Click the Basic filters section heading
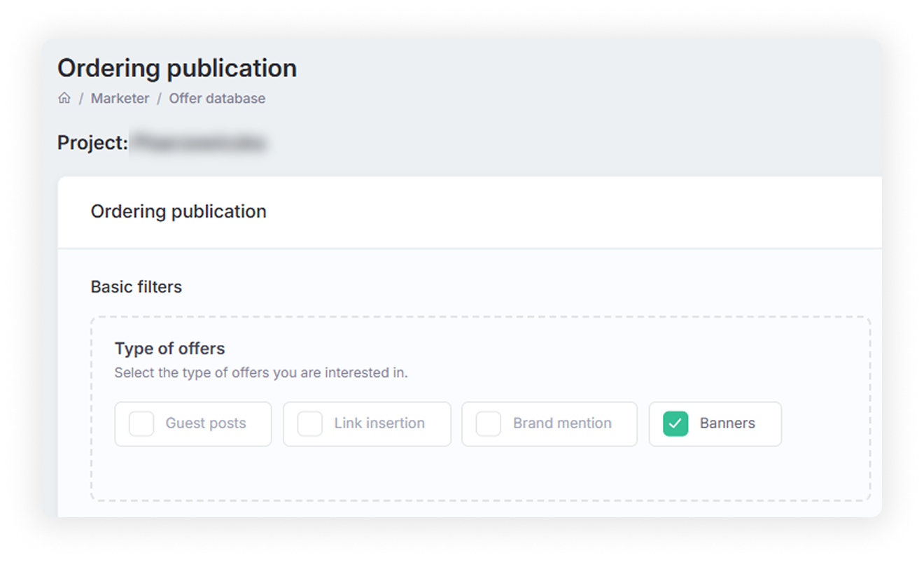924x562 pixels. 136,287
